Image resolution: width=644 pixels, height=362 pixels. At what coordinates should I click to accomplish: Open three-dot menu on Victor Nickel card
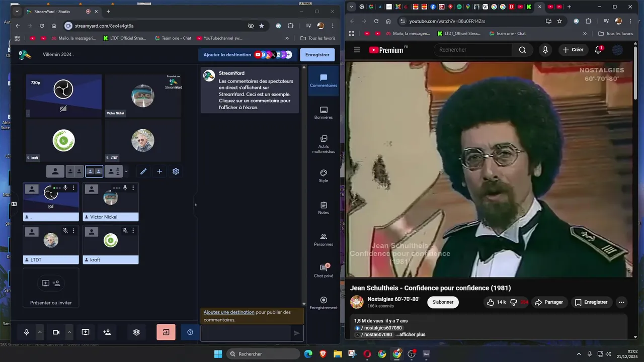point(133,188)
